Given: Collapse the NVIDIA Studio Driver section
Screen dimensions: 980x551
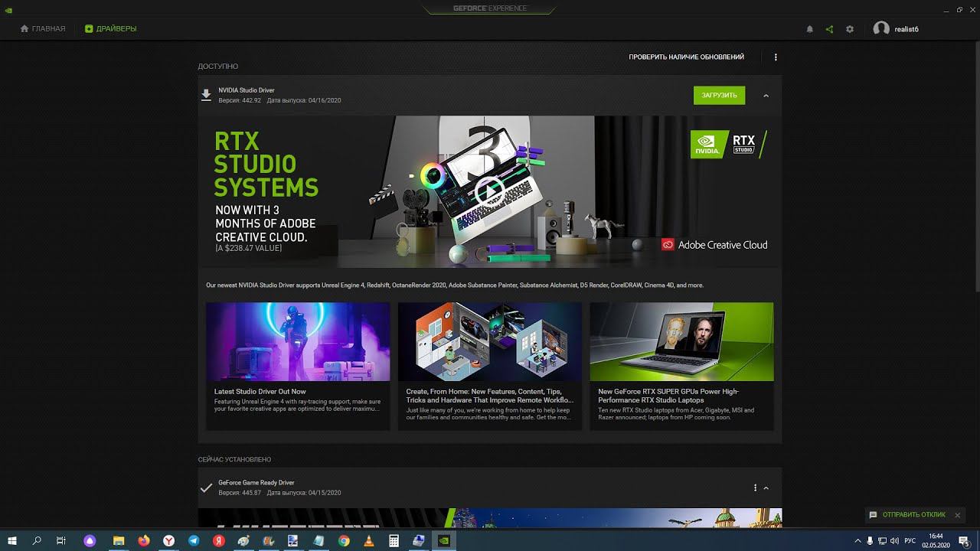Looking at the screenshot, I should (766, 96).
